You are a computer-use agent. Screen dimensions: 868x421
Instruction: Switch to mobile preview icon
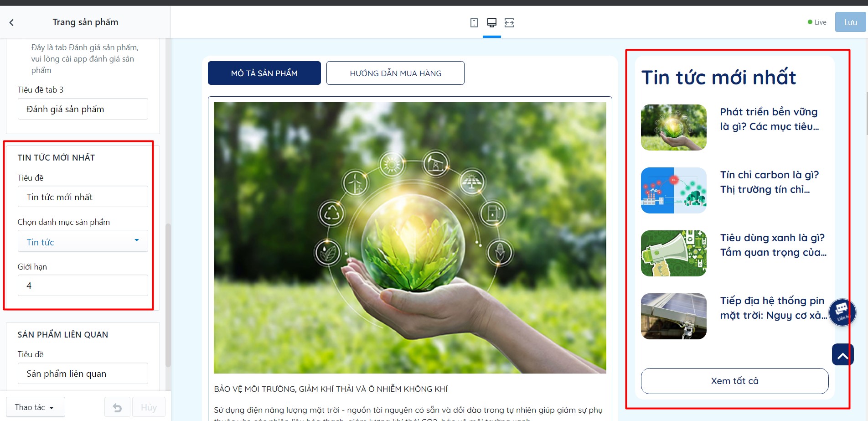[474, 23]
